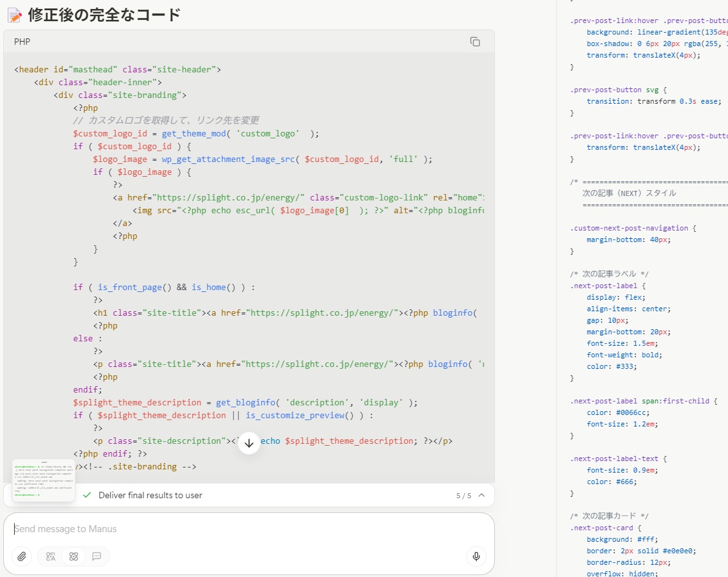
Task: Click the 修正後の完全なコード heading
Action: point(105,15)
